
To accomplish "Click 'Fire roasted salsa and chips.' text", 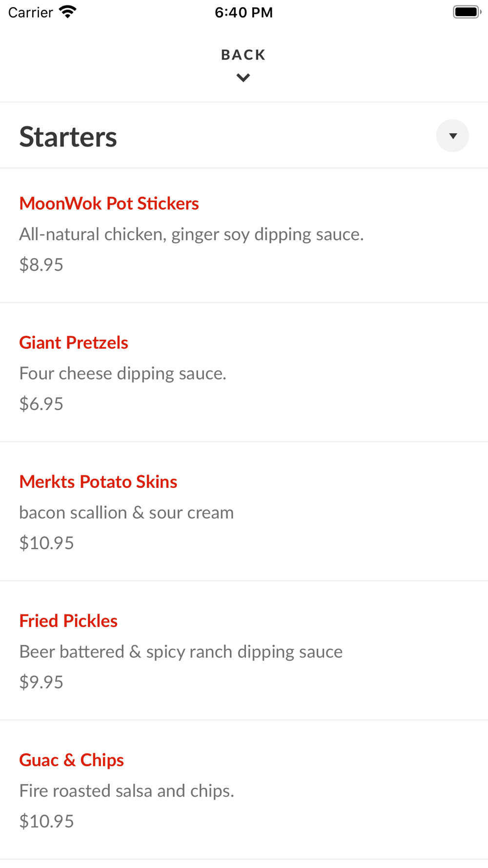I will 126,791.
